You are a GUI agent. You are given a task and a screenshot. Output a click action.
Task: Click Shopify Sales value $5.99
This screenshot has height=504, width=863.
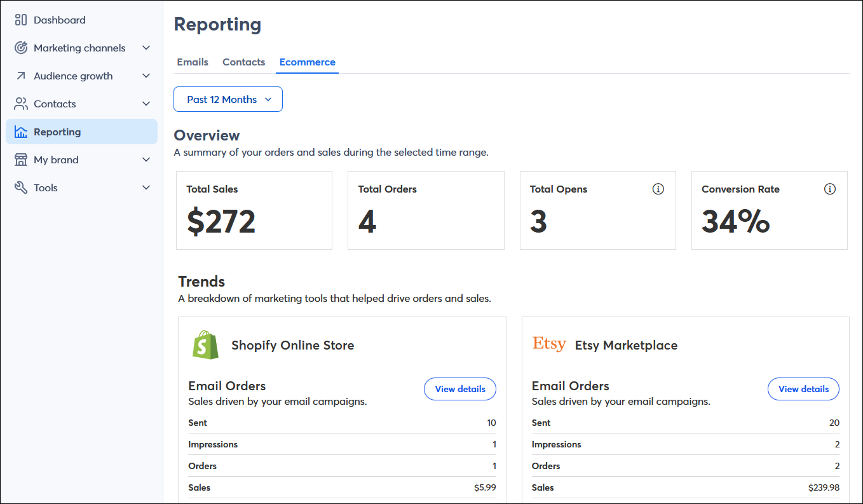pos(484,487)
